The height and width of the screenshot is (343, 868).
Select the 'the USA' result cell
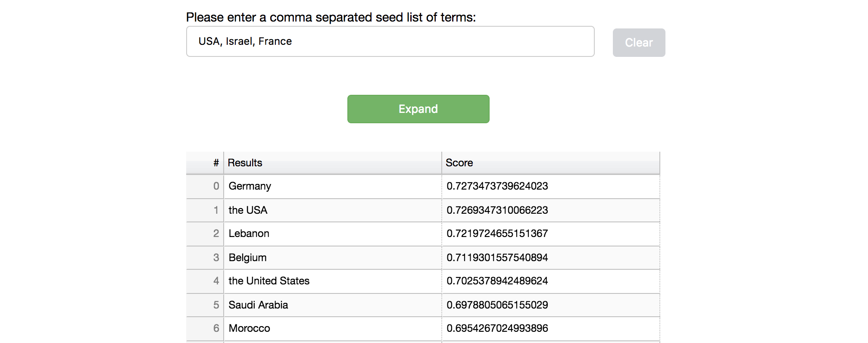tap(248, 210)
